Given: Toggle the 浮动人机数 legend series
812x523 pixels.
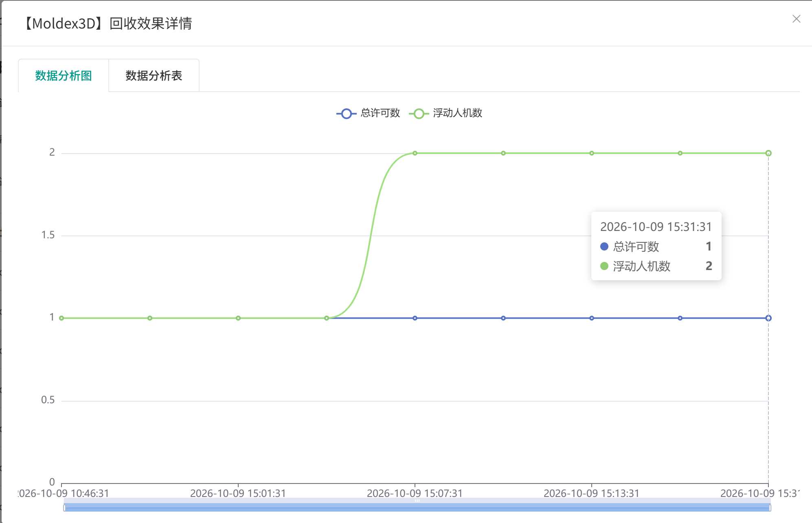Looking at the screenshot, I should [446, 113].
